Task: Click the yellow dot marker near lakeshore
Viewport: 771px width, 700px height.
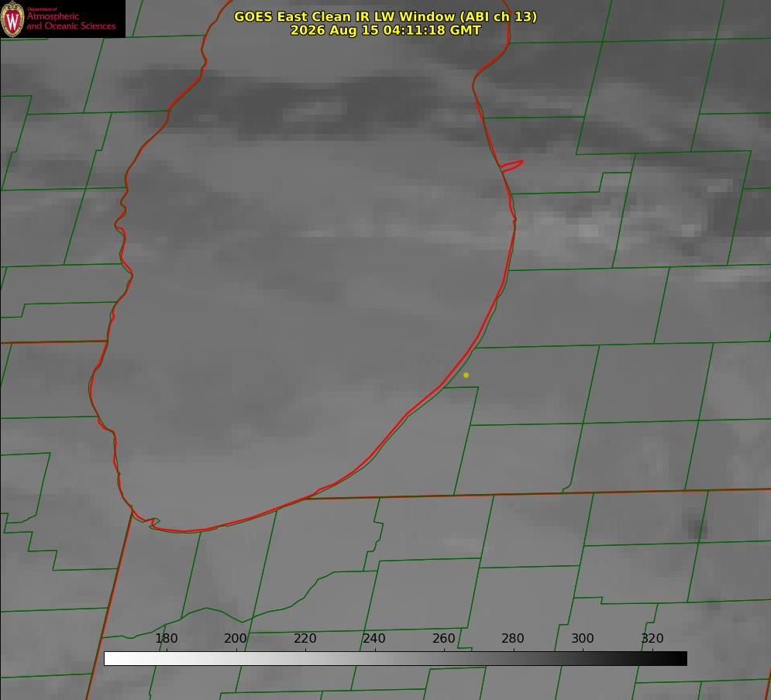Action: tap(466, 375)
